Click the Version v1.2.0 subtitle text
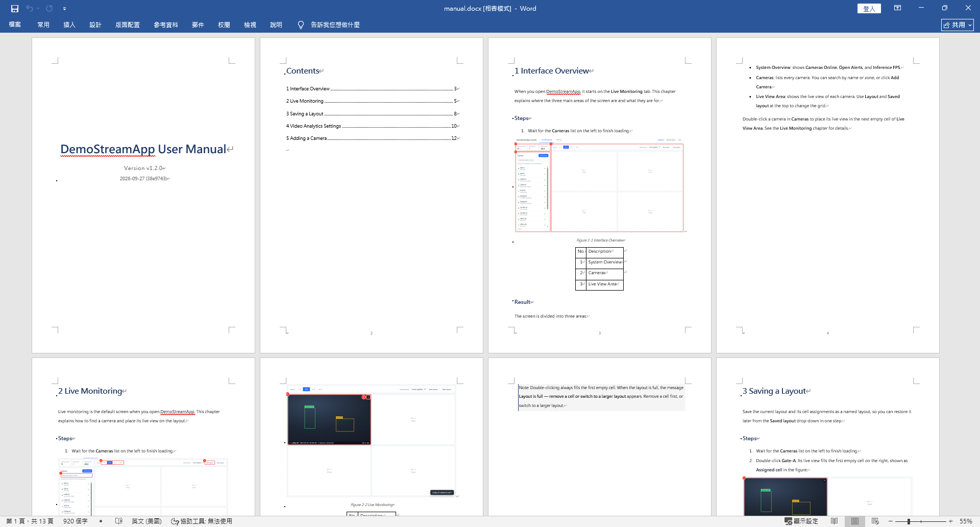The width and height of the screenshot is (980, 527). pos(143,168)
